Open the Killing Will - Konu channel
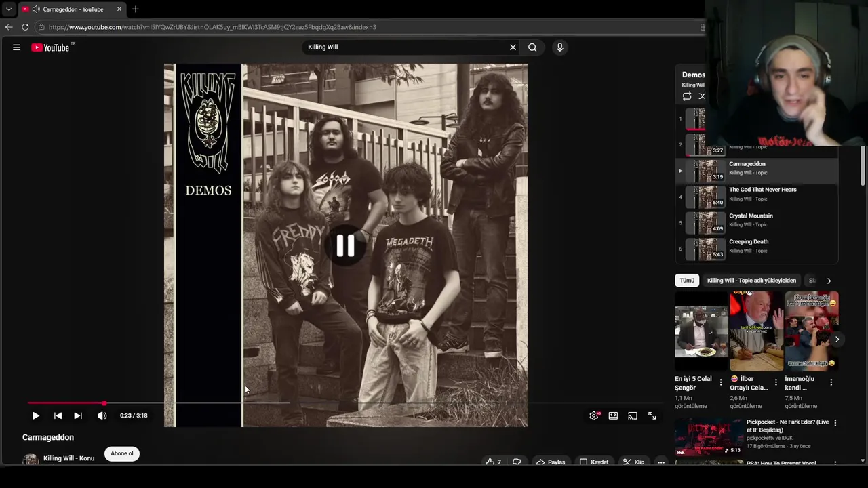Screen dimensions: 868x488 click(68, 458)
